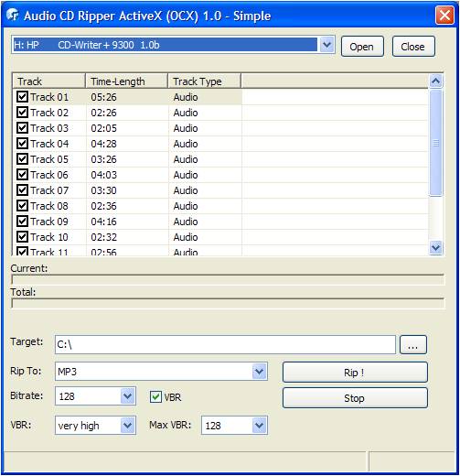Viewport: 460px width, 476px height.
Task: Click the Track Type column header
Action: [204, 81]
